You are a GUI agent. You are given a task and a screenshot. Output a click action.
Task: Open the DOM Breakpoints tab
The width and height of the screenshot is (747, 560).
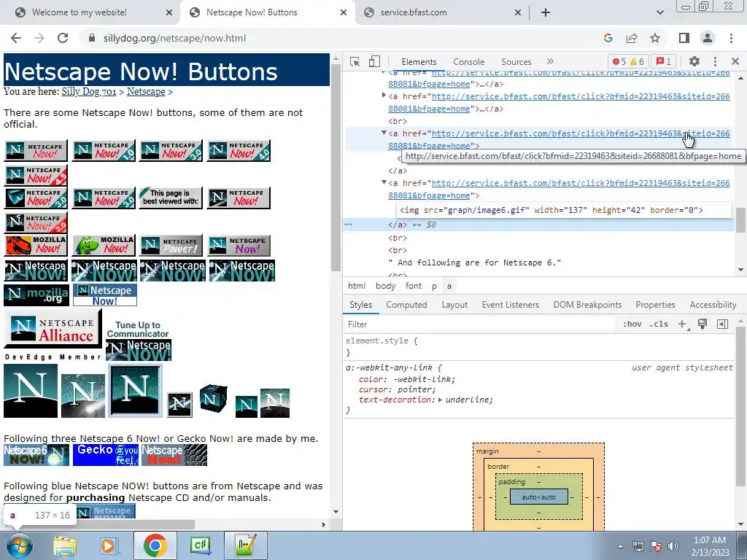[x=587, y=305]
